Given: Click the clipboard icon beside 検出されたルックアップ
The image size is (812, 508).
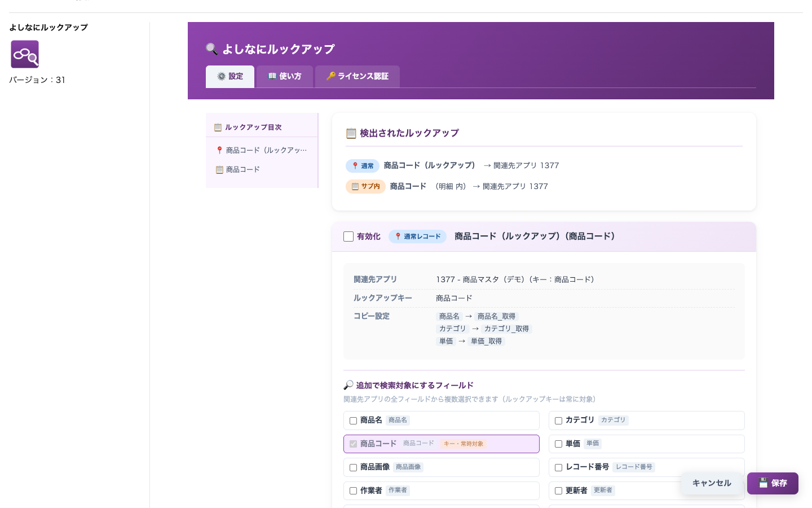Looking at the screenshot, I should pyautogui.click(x=351, y=133).
